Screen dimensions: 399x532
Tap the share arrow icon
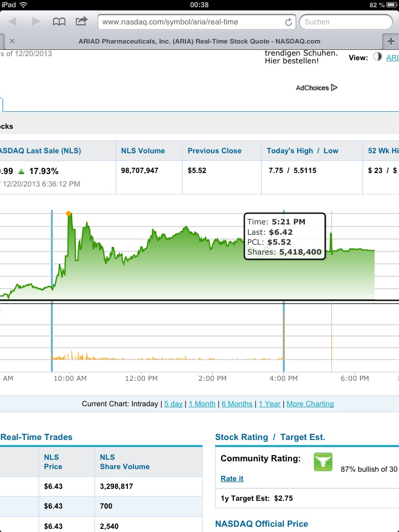pyautogui.click(x=82, y=21)
